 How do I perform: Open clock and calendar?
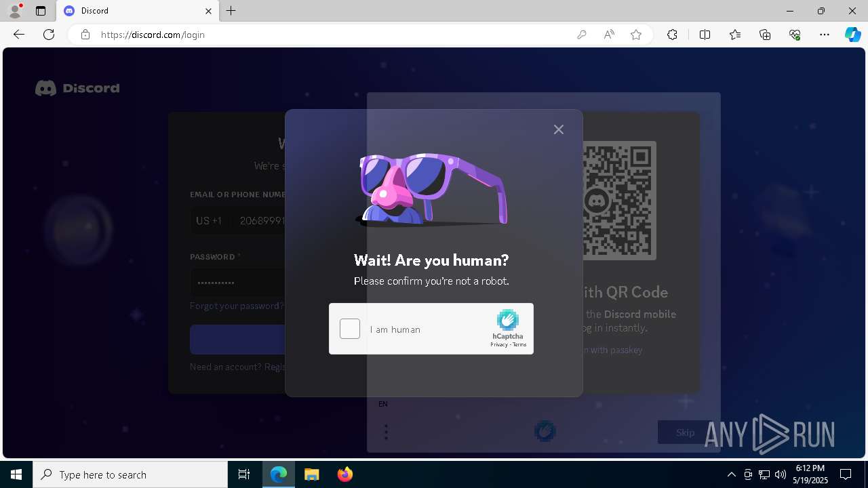point(811,474)
